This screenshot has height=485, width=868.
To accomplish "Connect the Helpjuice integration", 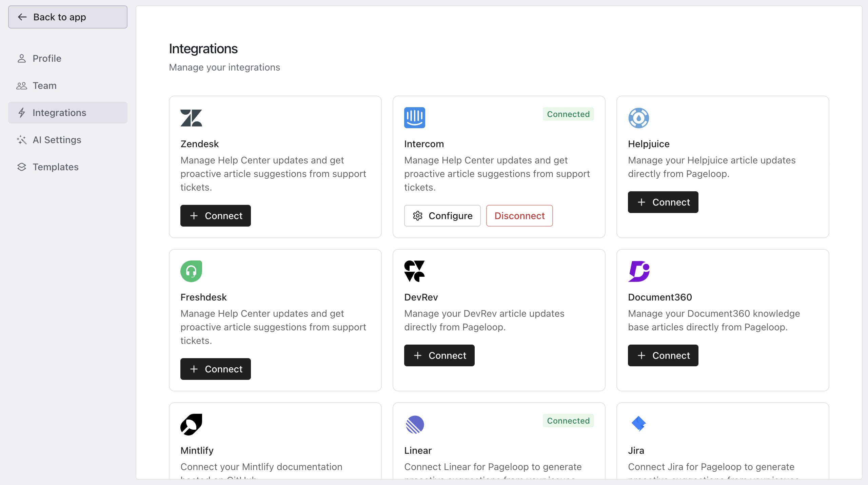I will pyautogui.click(x=663, y=202).
